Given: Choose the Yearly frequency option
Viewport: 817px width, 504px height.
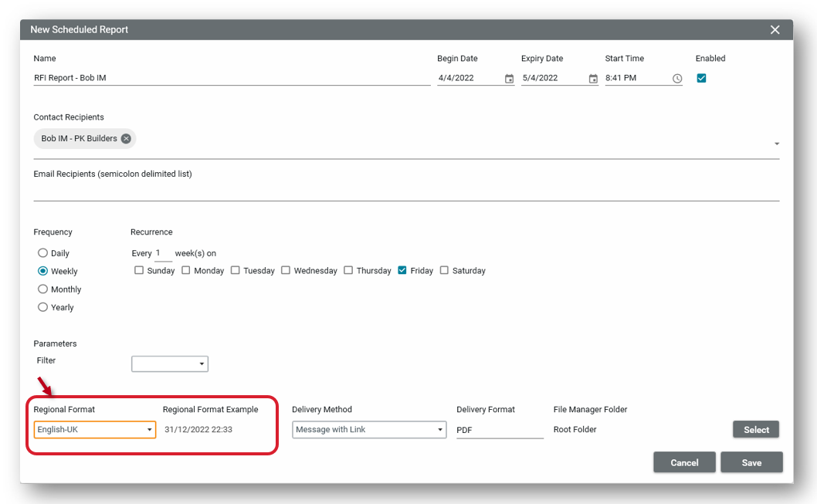Looking at the screenshot, I should point(43,307).
